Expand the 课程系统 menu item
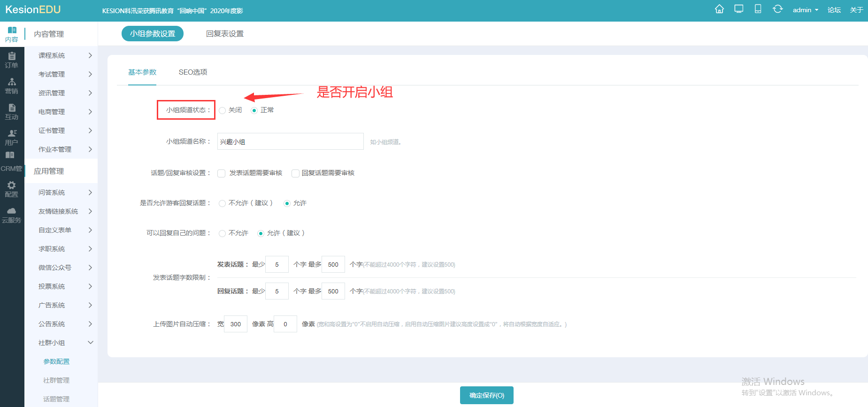 [x=65, y=55]
